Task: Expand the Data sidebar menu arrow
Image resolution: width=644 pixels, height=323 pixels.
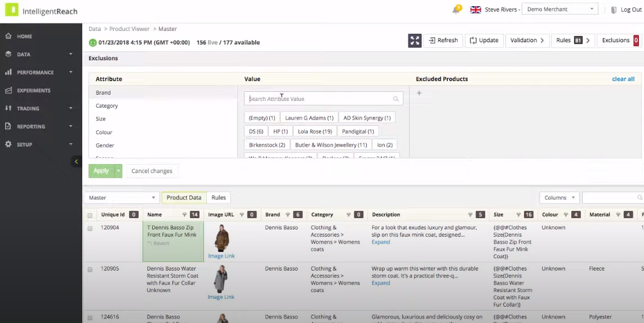Action: point(70,54)
